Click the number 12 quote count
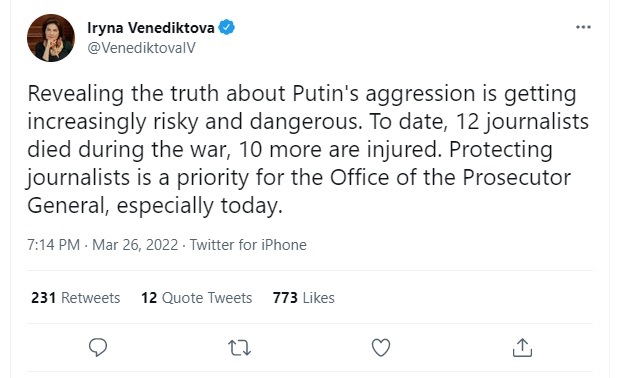Screen dimensions: 624x378 [x=149, y=298]
